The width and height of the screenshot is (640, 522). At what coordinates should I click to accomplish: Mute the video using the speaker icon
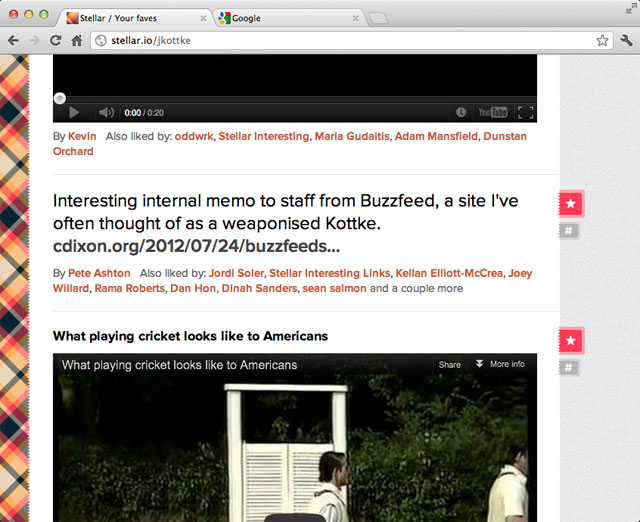[x=106, y=113]
